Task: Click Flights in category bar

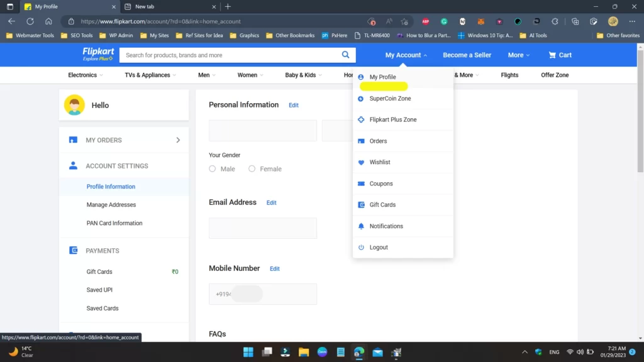Action: [509, 75]
